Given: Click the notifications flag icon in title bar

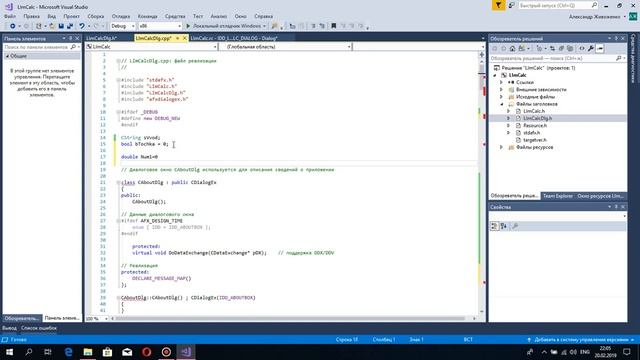Looking at the screenshot, I should 498,5.
